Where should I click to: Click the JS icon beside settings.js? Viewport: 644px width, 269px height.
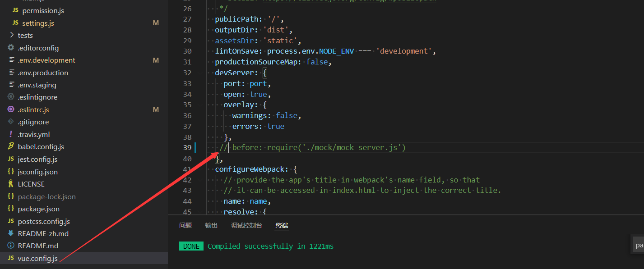tap(15, 23)
